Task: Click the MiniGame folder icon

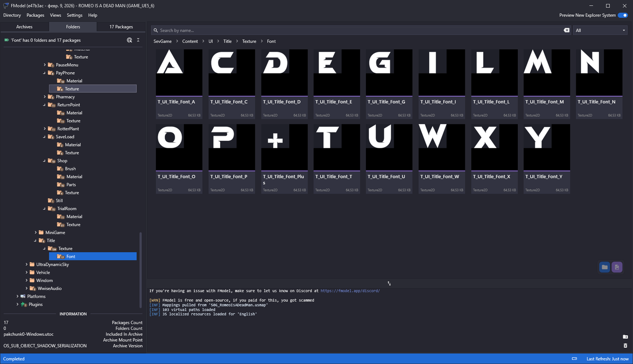Action: click(x=42, y=232)
